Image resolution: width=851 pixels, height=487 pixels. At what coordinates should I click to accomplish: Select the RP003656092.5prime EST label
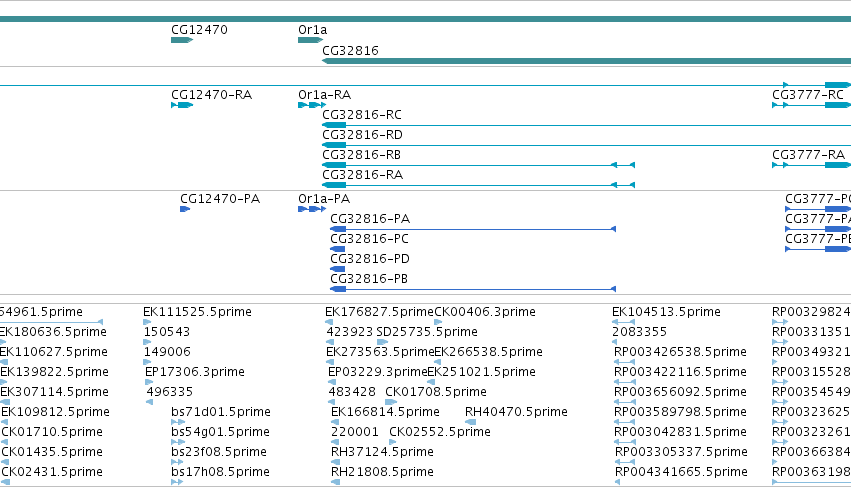681,393
